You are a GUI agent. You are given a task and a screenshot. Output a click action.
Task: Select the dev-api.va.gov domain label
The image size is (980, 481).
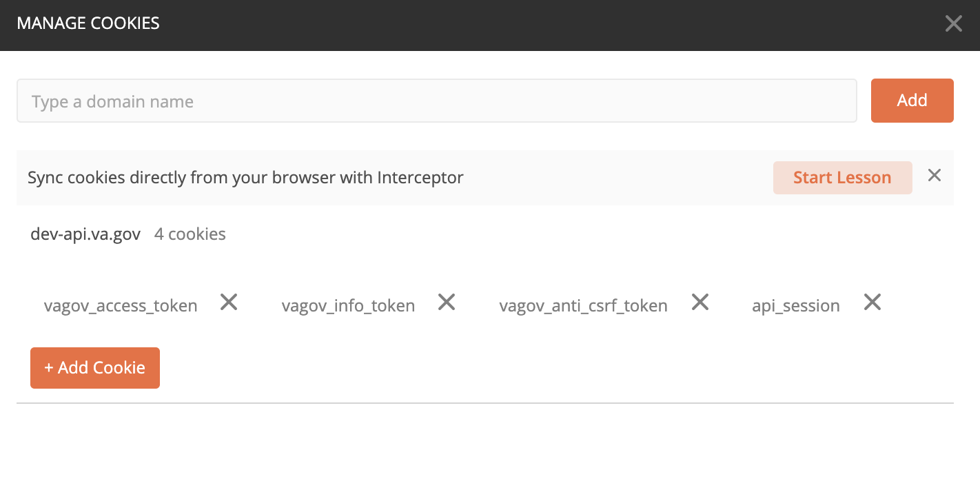(85, 234)
